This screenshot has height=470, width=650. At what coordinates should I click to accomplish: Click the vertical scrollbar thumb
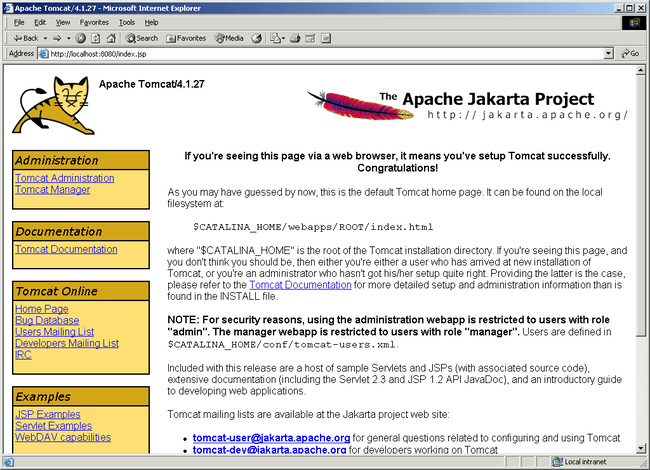[641, 206]
